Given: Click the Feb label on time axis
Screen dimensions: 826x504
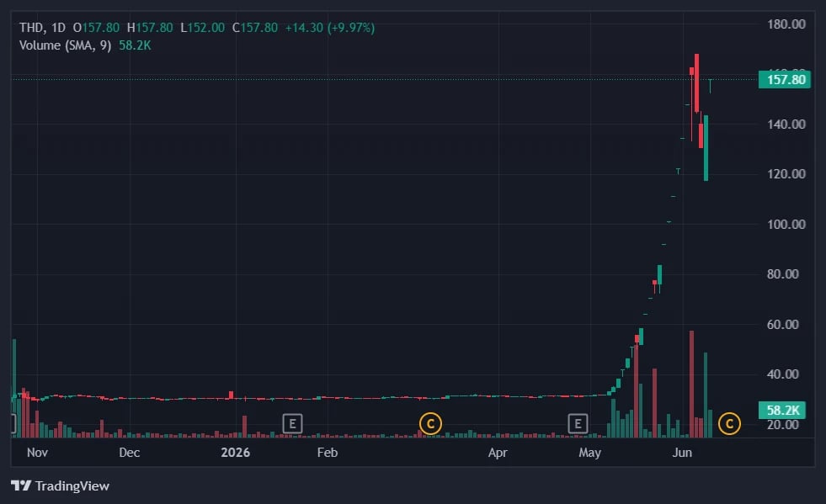Looking at the screenshot, I should point(328,453).
